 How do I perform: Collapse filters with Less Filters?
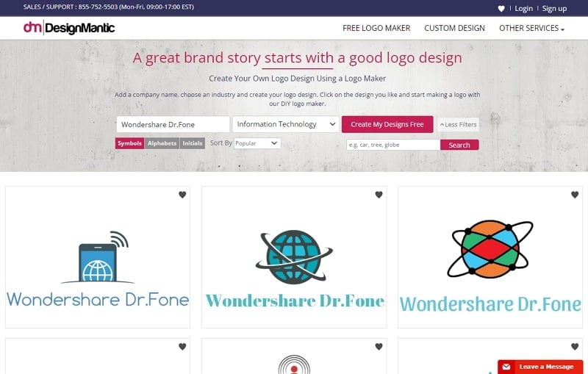click(458, 124)
